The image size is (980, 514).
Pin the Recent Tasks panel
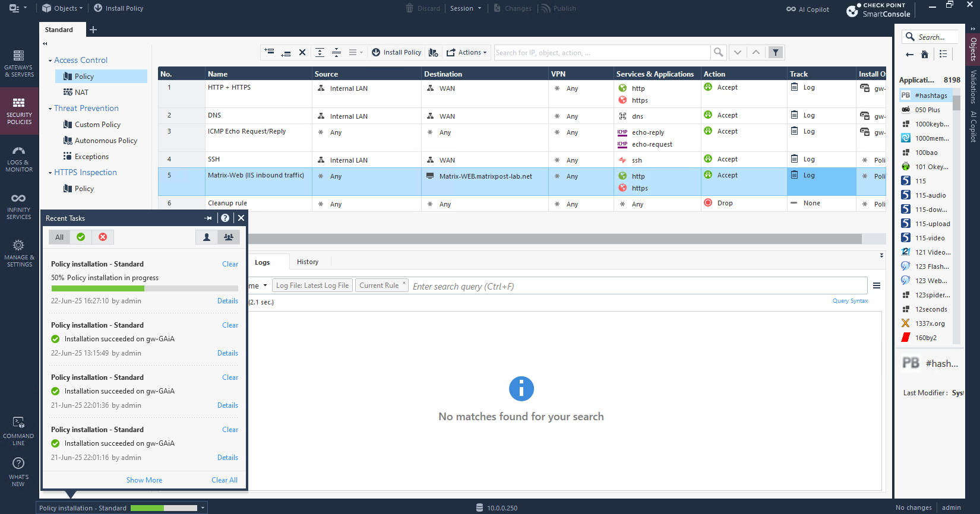click(x=208, y=218)
